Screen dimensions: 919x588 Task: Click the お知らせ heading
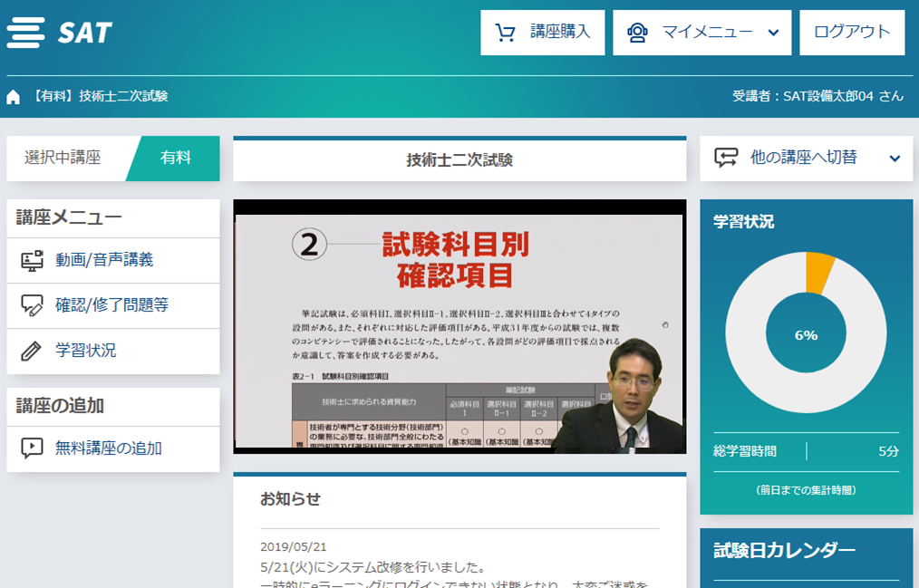290,499
